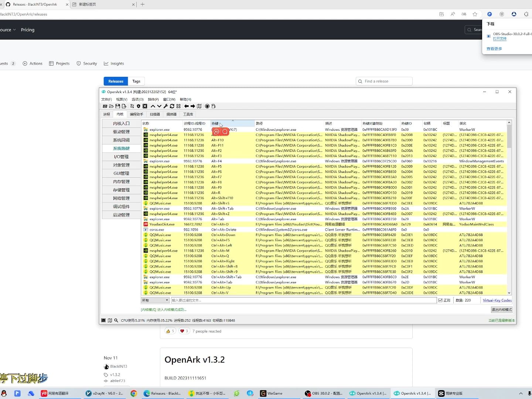532x399 pixels.
Task: Expand the Source dropdown in GitHub header
Action: pos(8,30)
